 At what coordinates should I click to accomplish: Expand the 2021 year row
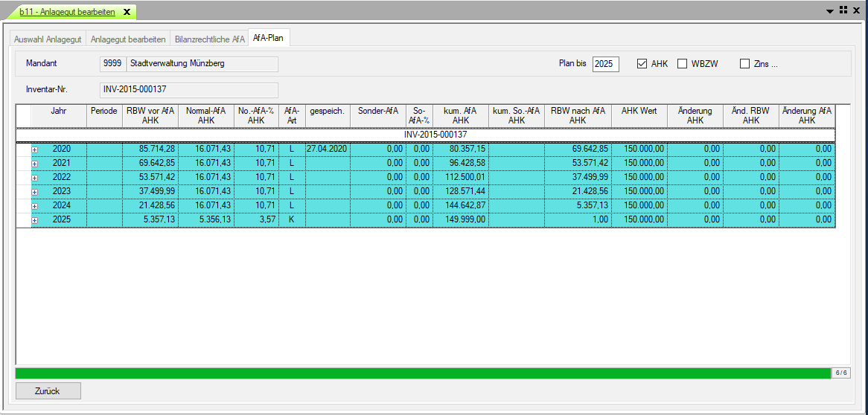35,164
